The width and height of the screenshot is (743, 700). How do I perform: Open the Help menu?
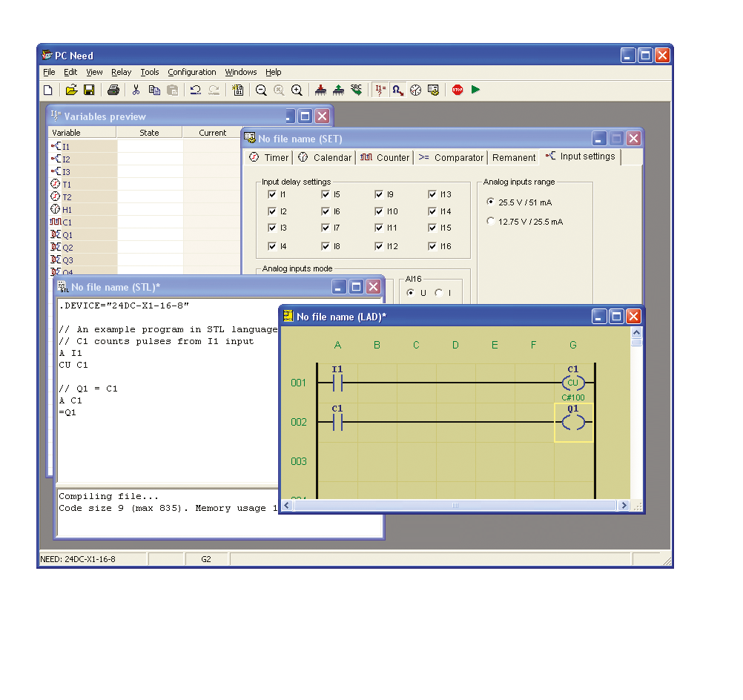point(274,72)
